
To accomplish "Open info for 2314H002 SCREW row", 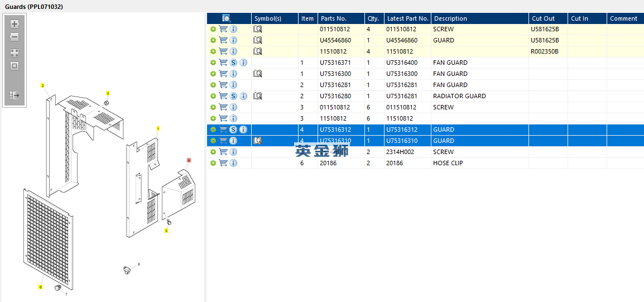I will [x=233, y=152].
